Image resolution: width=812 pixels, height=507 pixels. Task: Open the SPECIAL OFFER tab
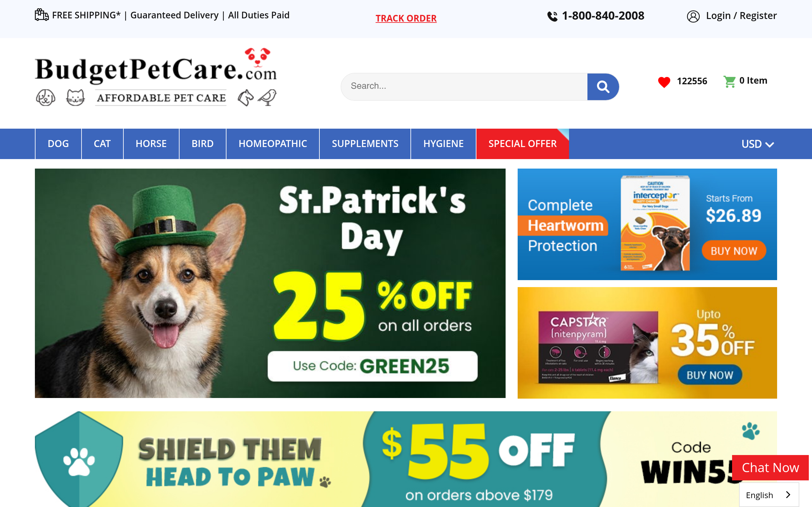pyautogui.click(x=522, y=144)
